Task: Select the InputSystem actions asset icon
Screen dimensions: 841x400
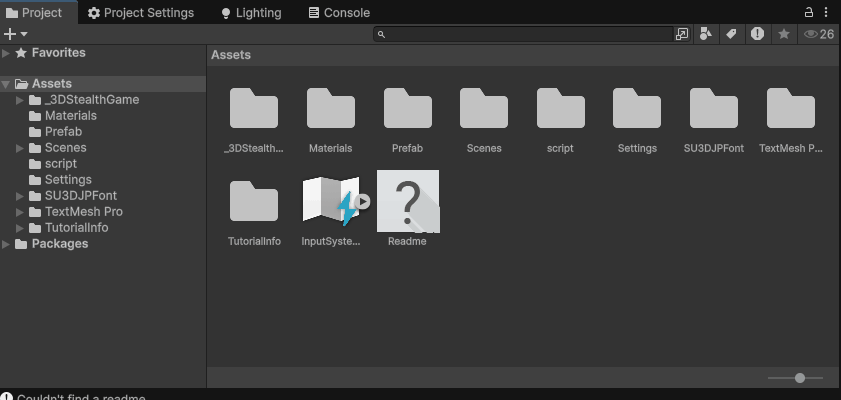Action: pyautogui.click(x=331, y=201)
